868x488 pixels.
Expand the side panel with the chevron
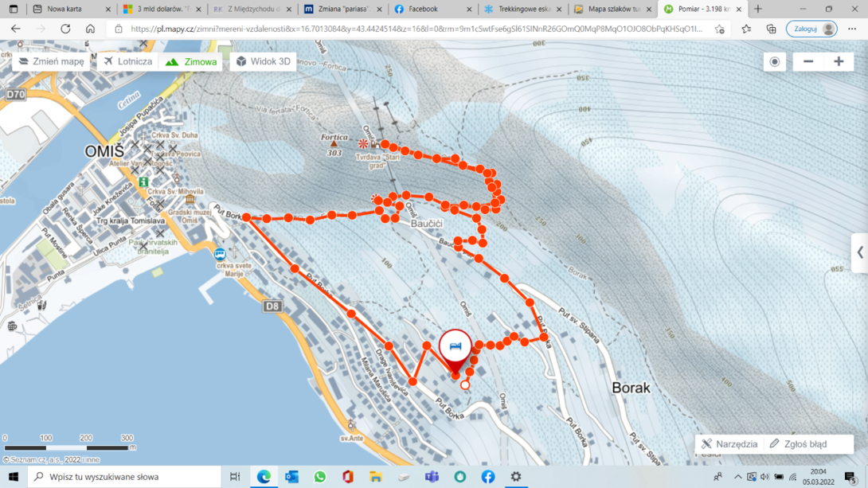[x=860, y=253]
